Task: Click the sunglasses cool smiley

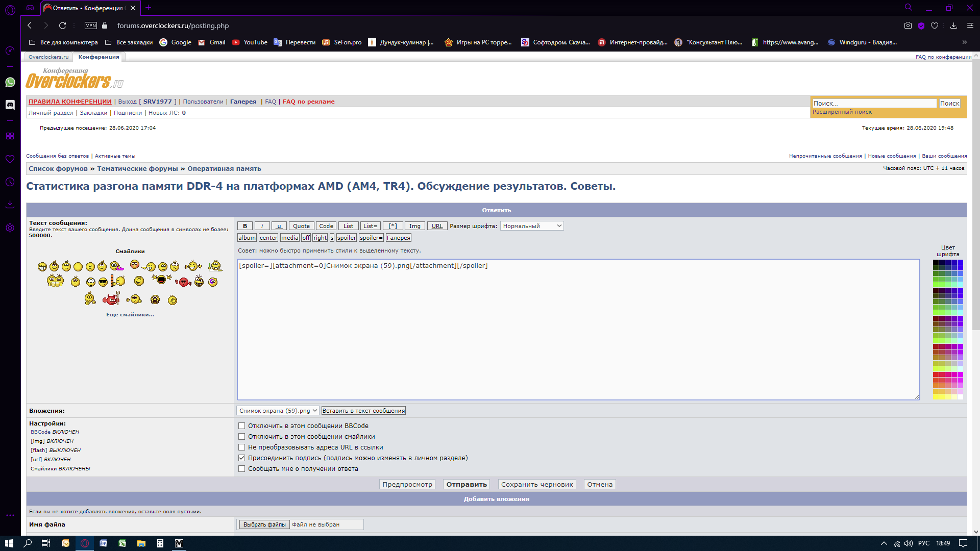Action: point(103,282)
